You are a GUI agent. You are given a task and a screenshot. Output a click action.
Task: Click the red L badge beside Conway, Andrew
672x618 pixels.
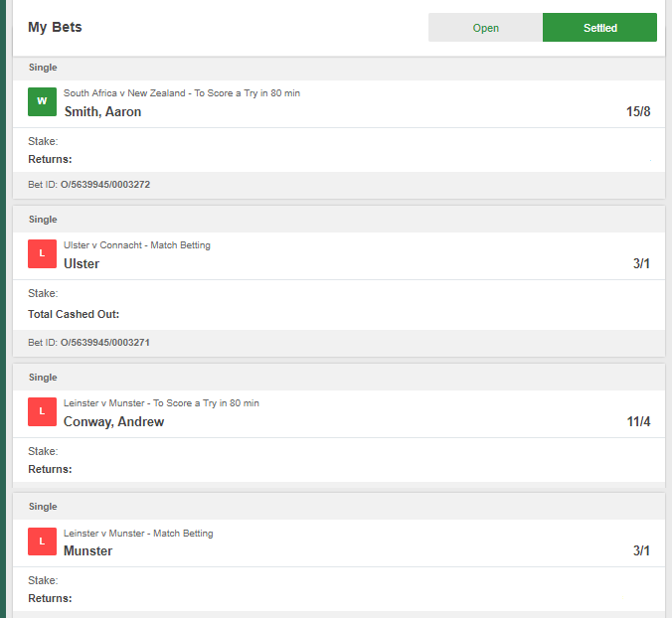coord(42,411)
